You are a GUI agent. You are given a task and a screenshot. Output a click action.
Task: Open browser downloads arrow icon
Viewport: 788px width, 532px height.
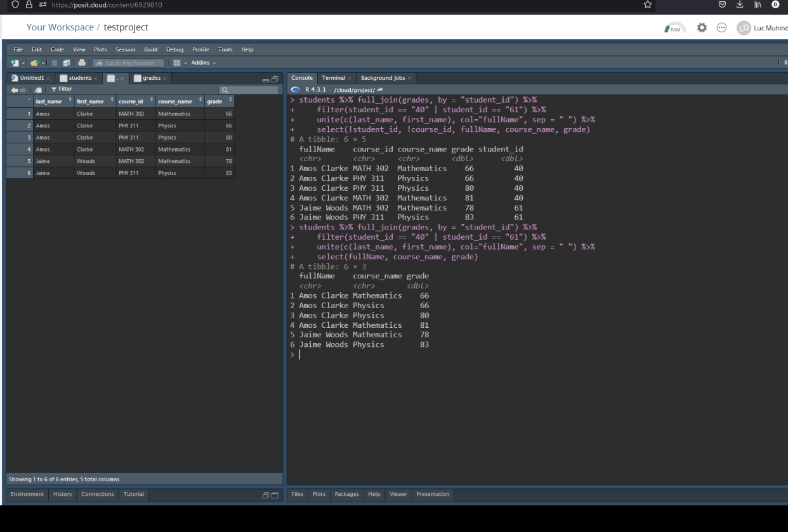click(740, 5)
